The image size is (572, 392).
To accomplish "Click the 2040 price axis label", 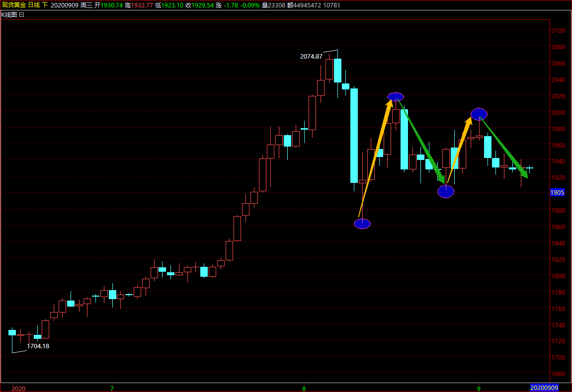I will (558, 80).
